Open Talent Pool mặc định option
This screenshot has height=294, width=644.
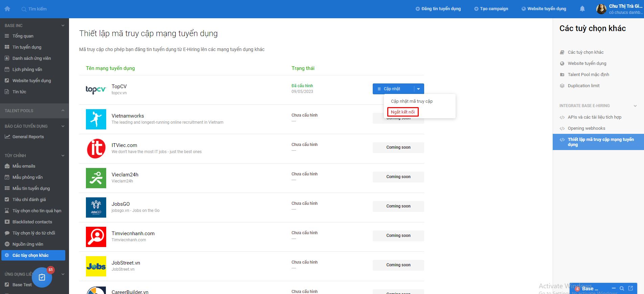(x=588, y=75)
